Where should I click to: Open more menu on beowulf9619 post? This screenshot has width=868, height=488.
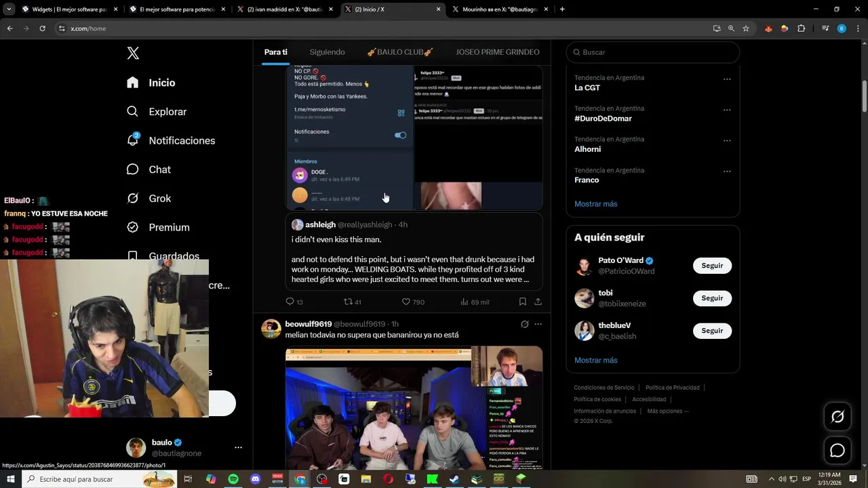point(538,324)
